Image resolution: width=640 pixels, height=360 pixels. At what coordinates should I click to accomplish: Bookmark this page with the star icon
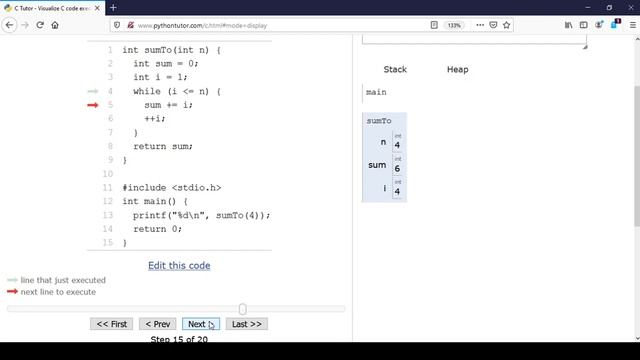(507, 25)
